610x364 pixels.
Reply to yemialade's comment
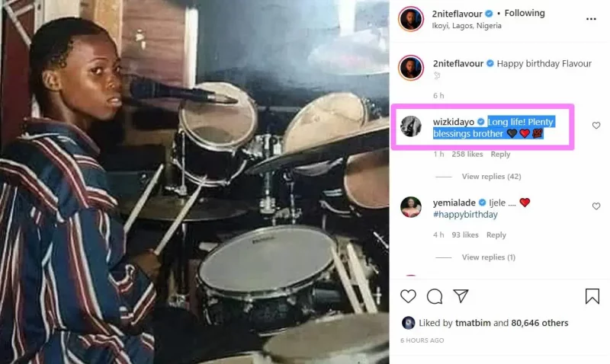(x=496, y=235)
